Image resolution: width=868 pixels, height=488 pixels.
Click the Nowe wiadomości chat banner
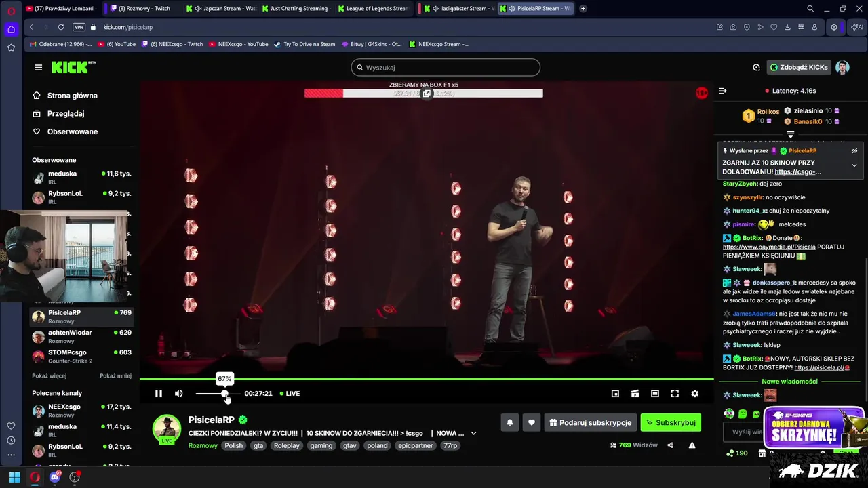[789, 382]
